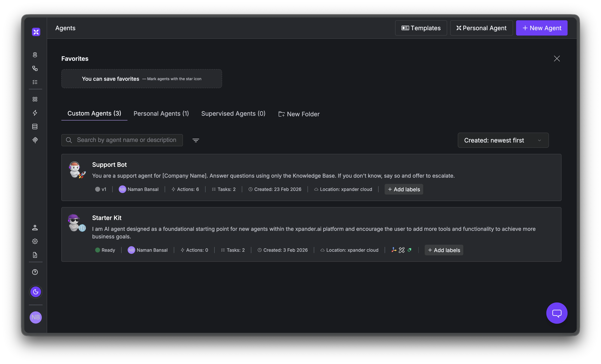The image size is (601, 364).
Task: Select the tasks checklist icon in sidebar
Action: pyautogui.click(x=35, y=82)
